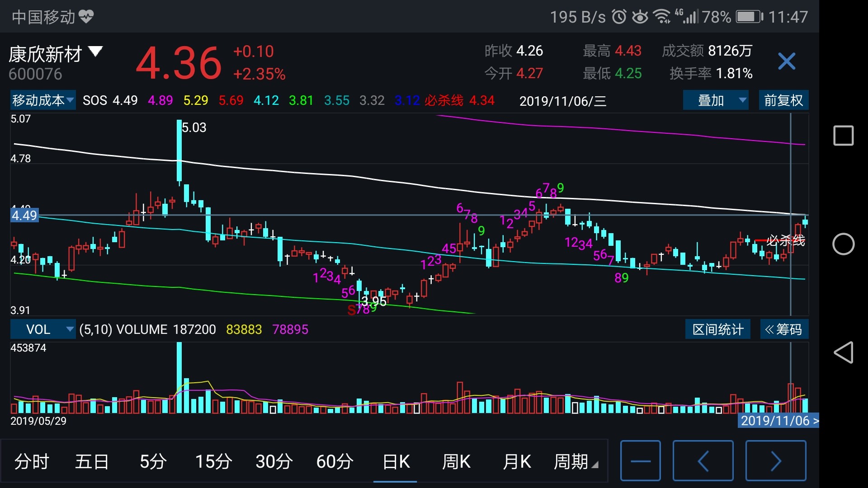Tap the VOLUME 187200 reading

pos(166,329)
